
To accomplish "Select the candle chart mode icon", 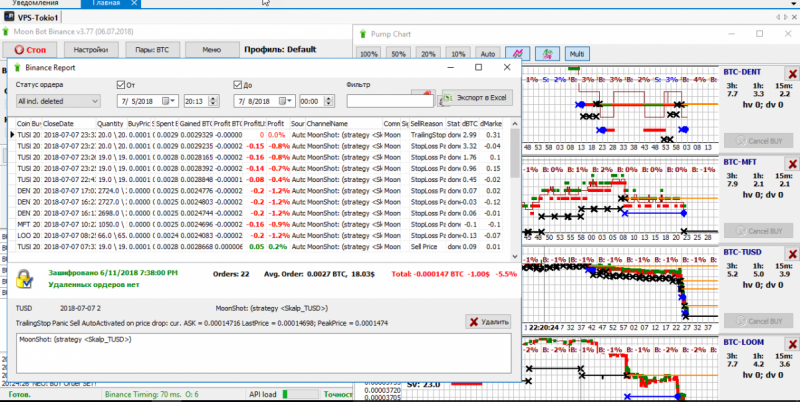I will (547, 53).
